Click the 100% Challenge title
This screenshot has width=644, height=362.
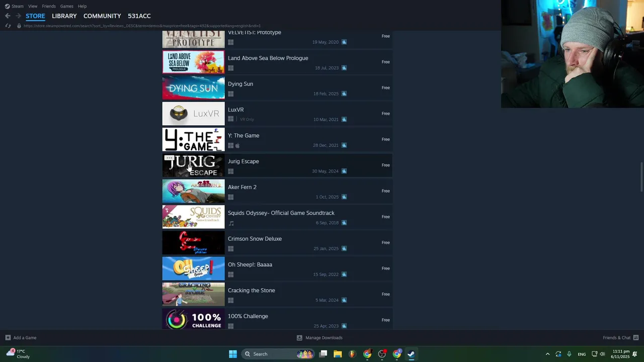point(248,316)
